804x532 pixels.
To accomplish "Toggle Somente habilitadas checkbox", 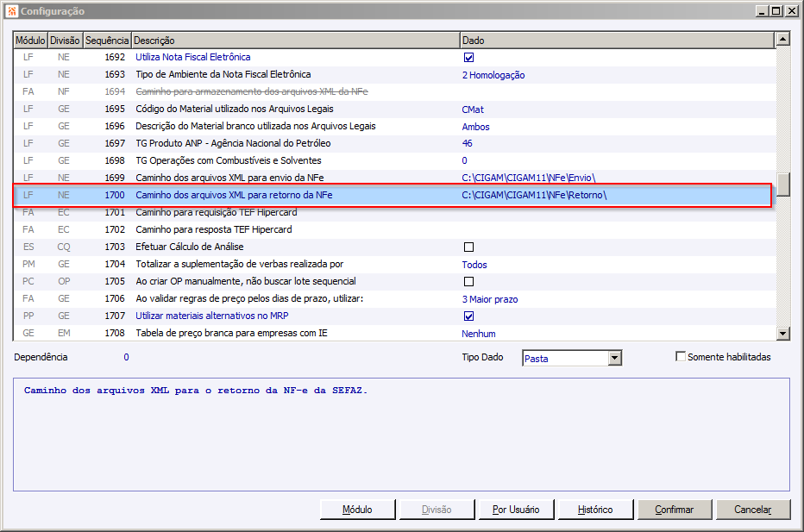I will tap(681, 356).
